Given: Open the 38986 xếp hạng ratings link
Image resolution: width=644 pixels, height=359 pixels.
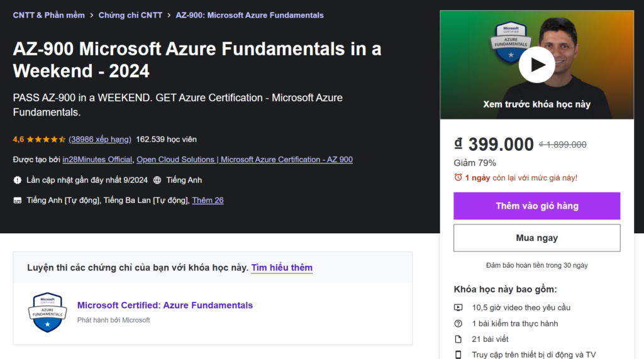Looking at the screenshot, I should tap(100, 140).
